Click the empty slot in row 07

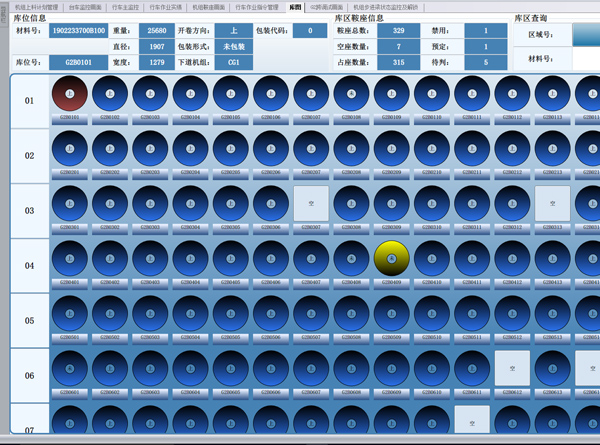coord(472,420)
